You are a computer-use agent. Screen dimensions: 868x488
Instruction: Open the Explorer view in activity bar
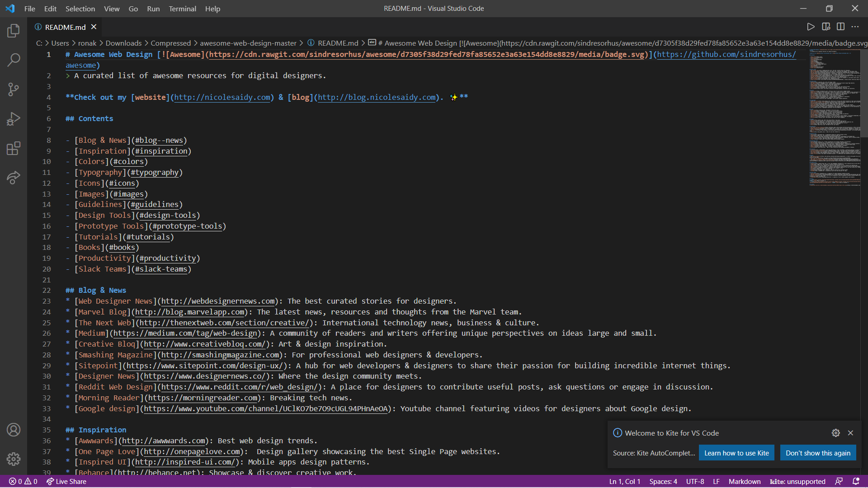click(x=14, y=31)
